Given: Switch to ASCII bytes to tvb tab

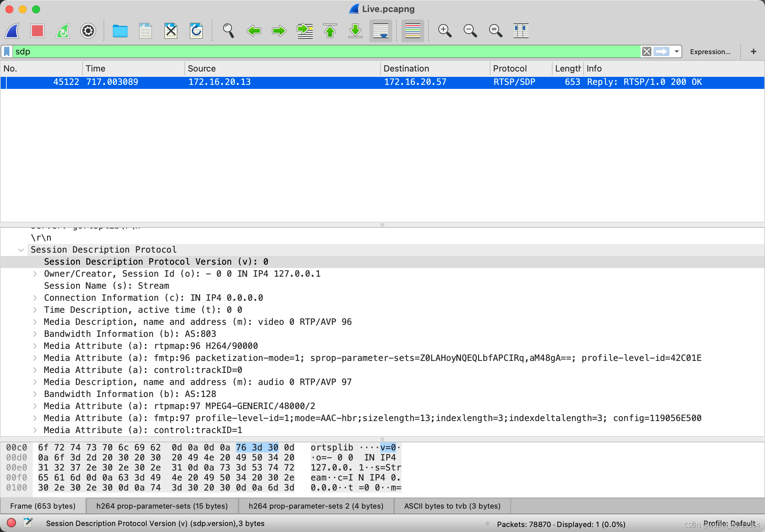Looking at the screenshot, I should 452,506.
